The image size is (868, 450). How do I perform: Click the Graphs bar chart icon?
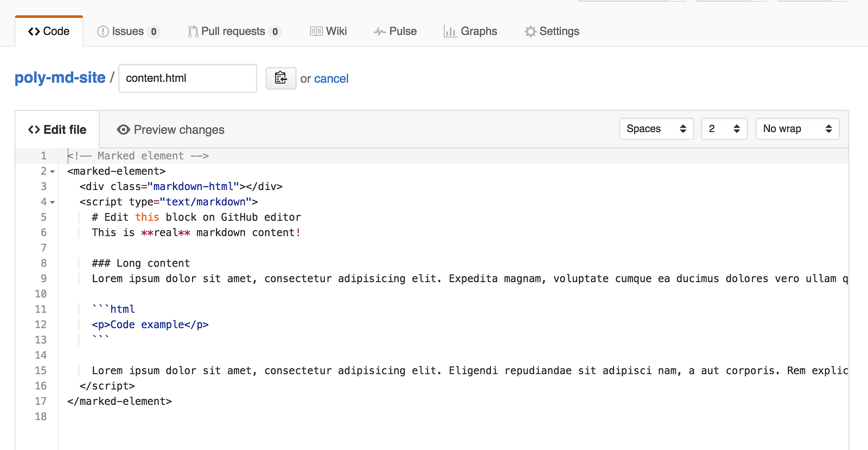(450, 31)
